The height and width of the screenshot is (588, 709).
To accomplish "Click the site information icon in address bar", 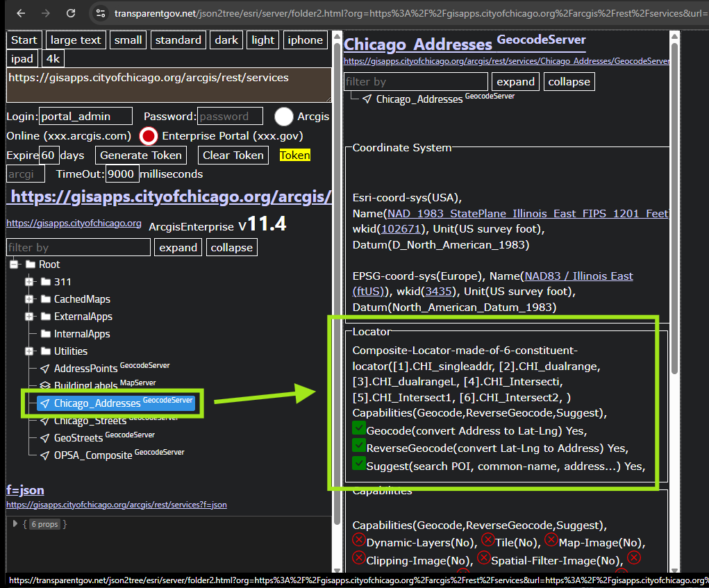I will click(101, 13).
